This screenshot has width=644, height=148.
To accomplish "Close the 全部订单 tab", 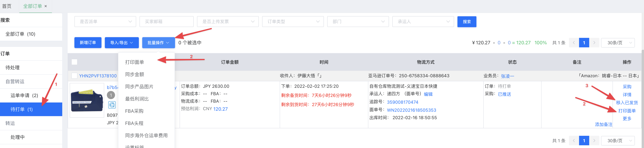I will click(46, 6).
